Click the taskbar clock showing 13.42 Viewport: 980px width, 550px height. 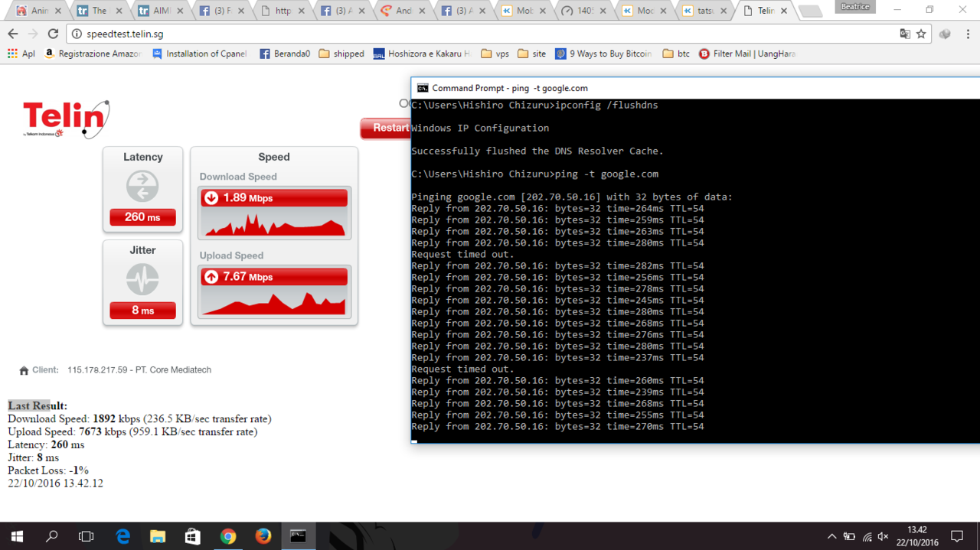[x=917, y=536]
